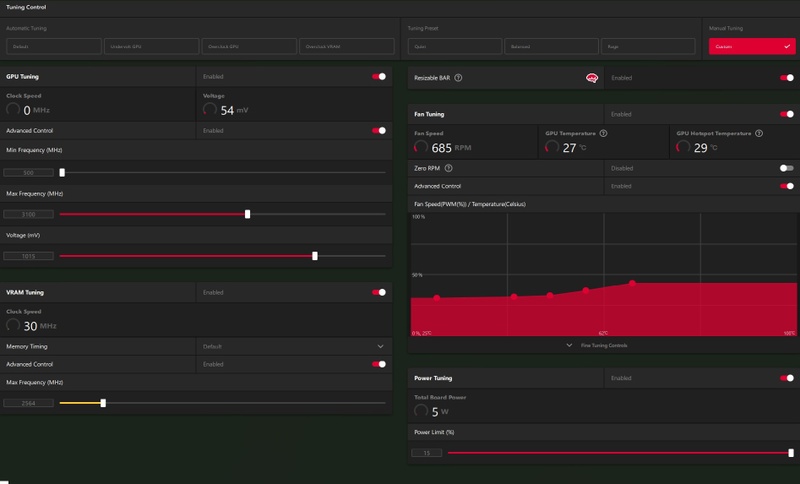Click the Power Limit value field 15
The image size is (800, 484).
click(427, 453)
